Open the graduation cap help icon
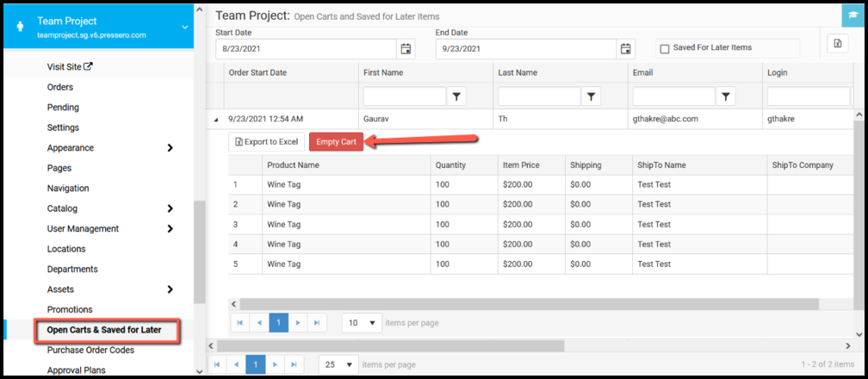The height and width of the screenshot is (379, 868). click(852, 15)
